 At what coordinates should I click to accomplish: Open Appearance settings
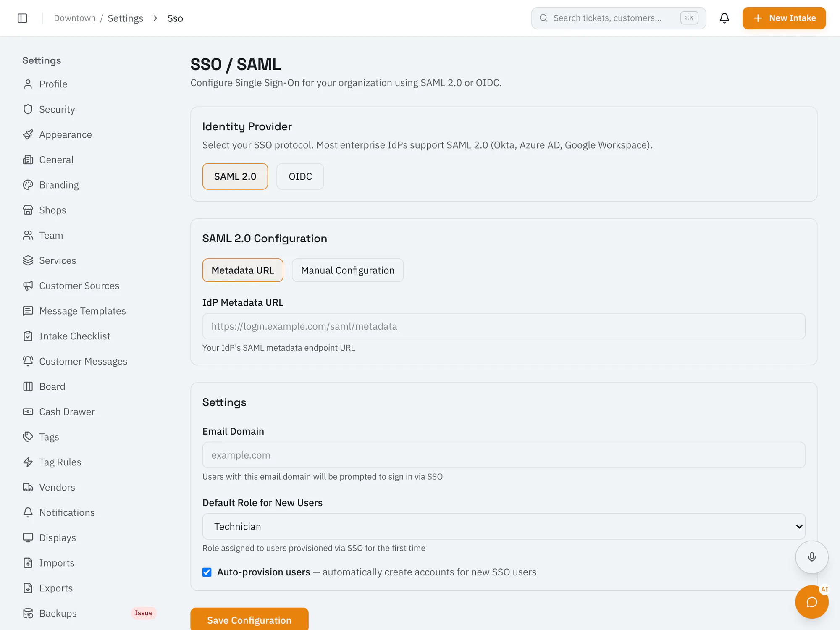[x=89, y=134]
